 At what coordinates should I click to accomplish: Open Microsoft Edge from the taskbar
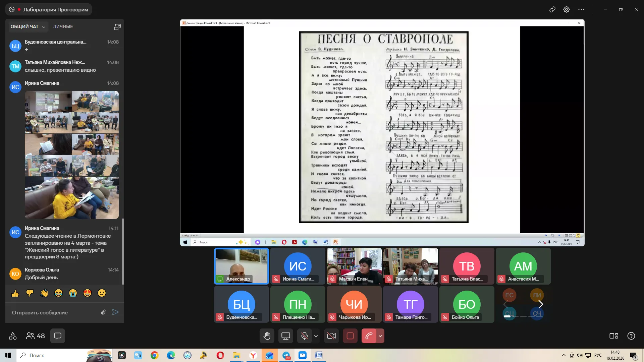[x=171, y=355]
